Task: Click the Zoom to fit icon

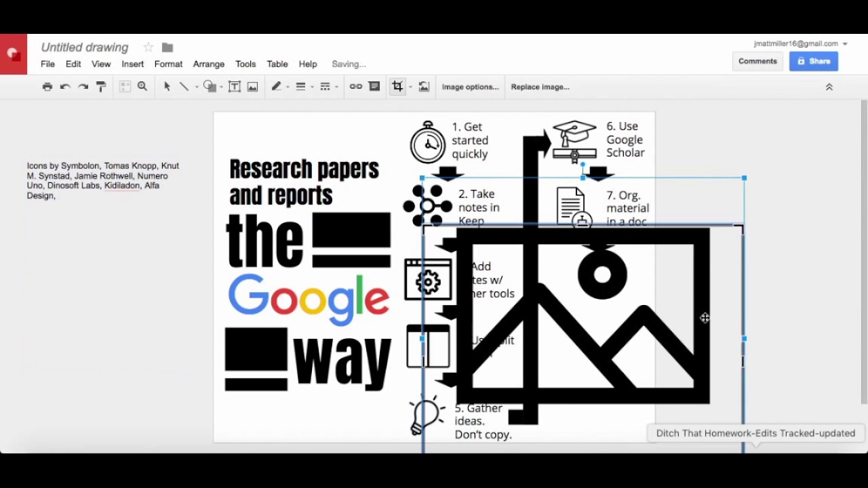Action: 125,87
